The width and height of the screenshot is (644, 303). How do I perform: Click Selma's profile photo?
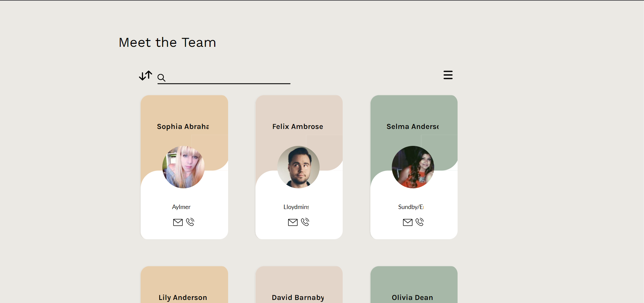[413, 167]
